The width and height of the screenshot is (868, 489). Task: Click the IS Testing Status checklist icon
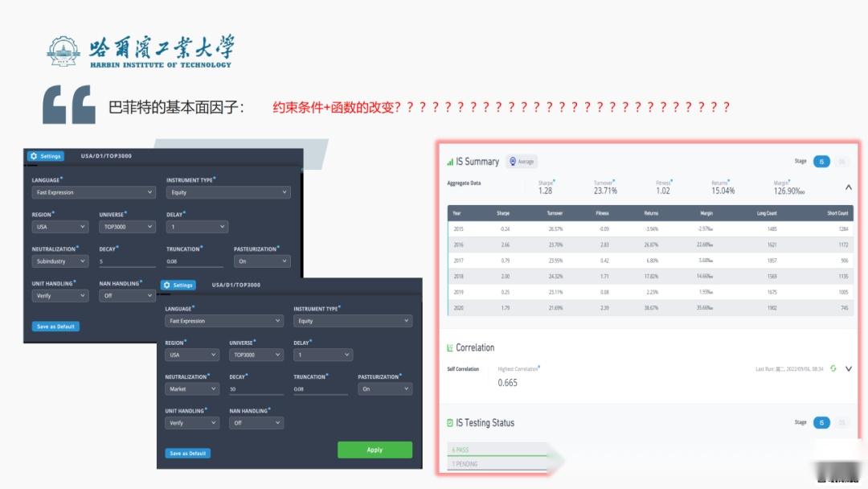coord(450,423)
